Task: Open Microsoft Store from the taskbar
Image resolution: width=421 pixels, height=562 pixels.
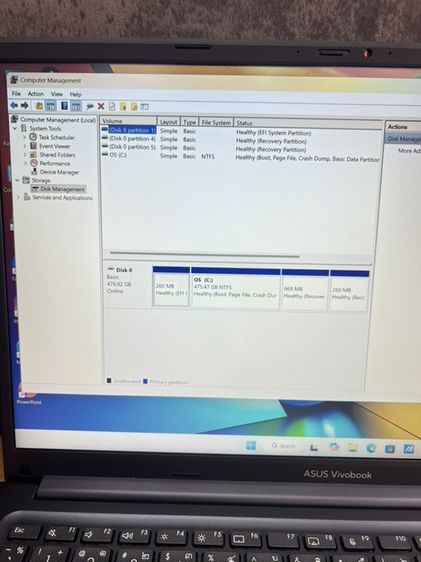Action: (390, 449)
